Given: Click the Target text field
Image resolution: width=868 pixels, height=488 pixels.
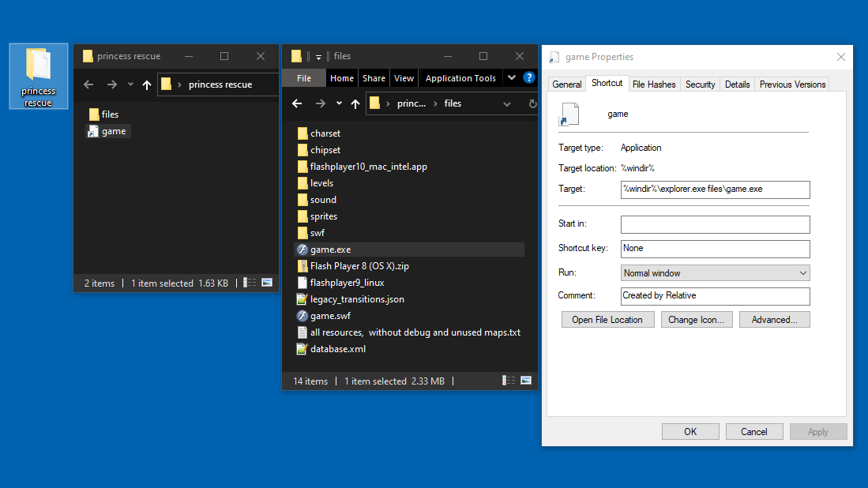Looking at the screenshot, I should point(715,190).
